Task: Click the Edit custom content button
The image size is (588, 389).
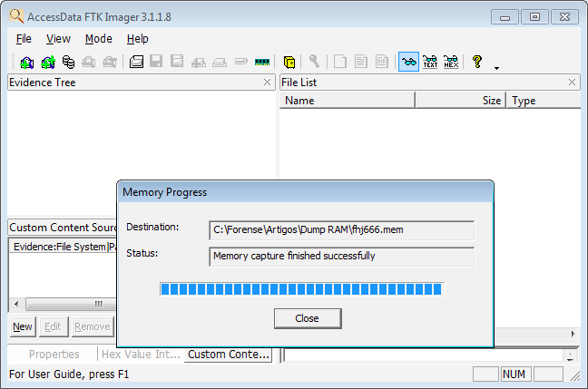Action: [x=53, y=326]
